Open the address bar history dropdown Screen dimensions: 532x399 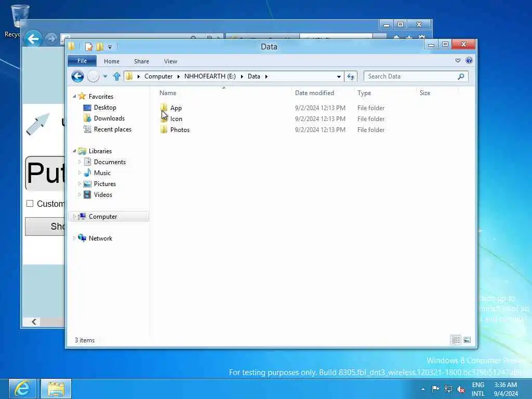tap(339, 77)
